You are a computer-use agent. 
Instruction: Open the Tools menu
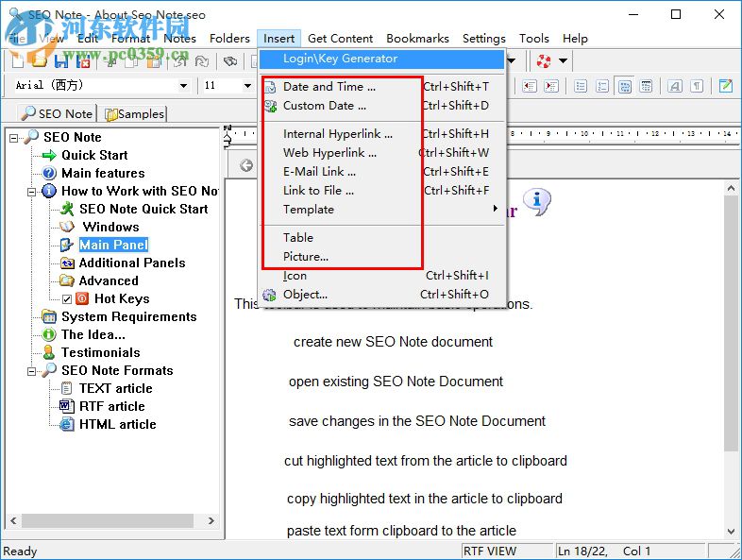click(533, 39)
